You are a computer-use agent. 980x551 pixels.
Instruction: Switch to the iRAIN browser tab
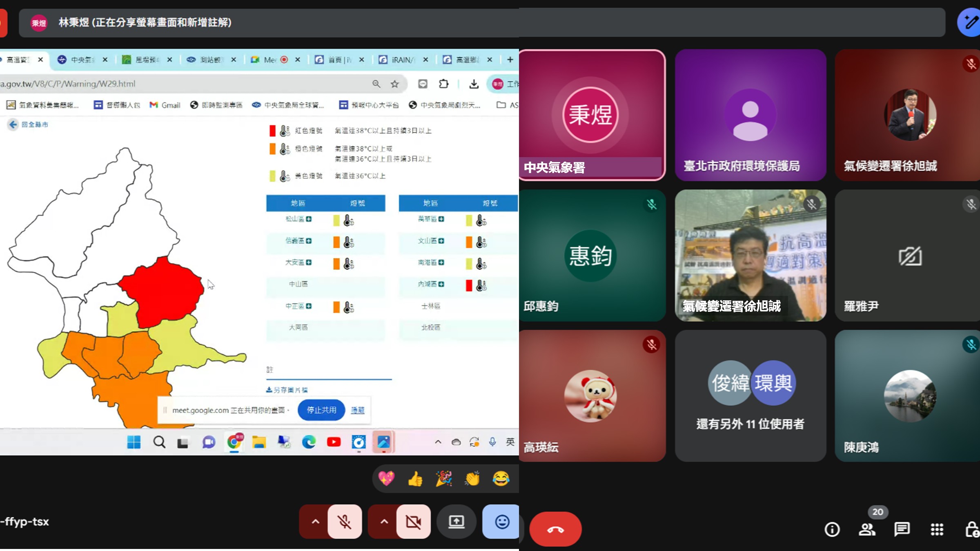(x=402, y=60)
